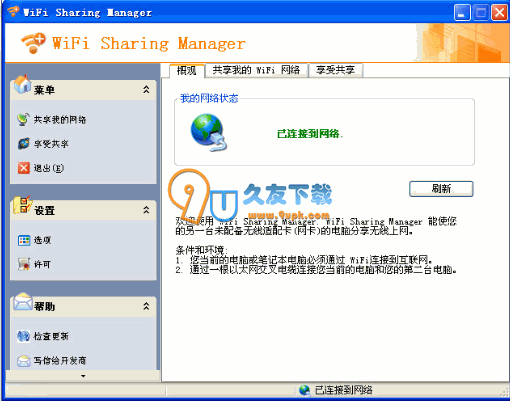Click the 共享我的网络 satellite dish icon
Viewport: 510px width, 401px height.
23,120
